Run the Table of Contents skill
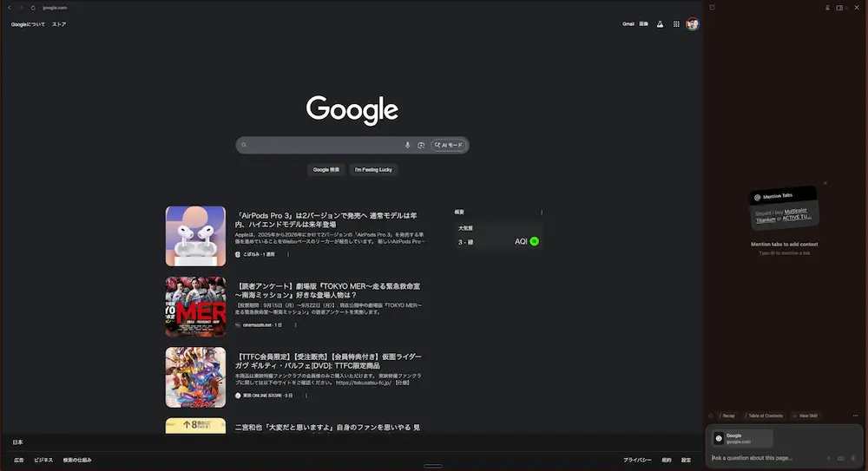 coord(764,415)
